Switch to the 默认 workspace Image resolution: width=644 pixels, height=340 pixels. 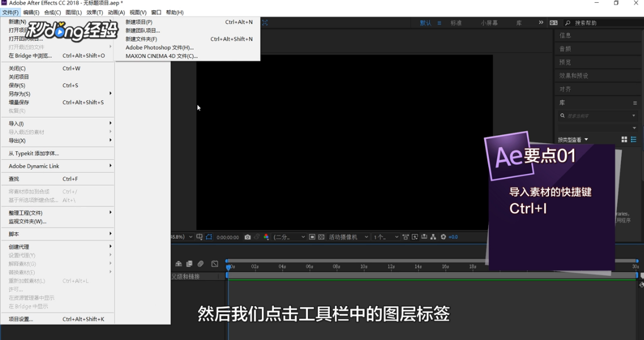tap(426, 23)
